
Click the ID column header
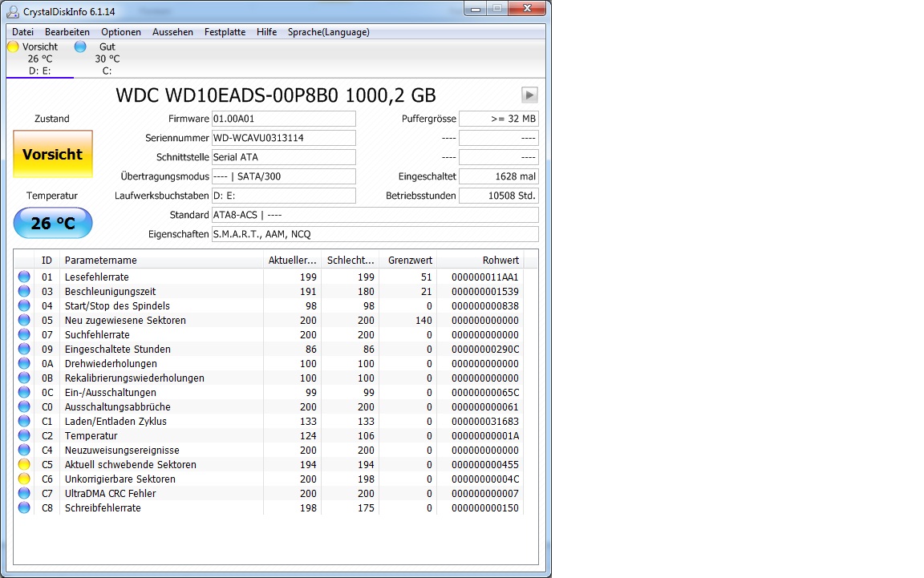[x=47, y=260]
